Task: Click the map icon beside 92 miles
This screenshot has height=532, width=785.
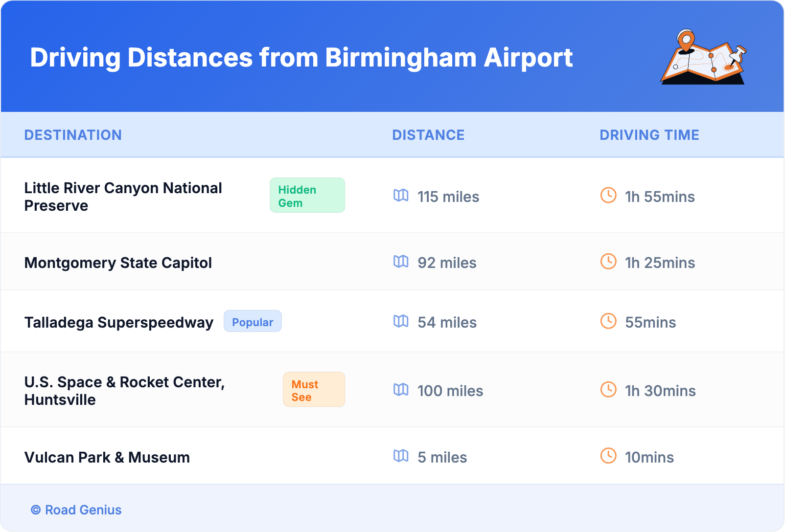Action: click(401, 262)
